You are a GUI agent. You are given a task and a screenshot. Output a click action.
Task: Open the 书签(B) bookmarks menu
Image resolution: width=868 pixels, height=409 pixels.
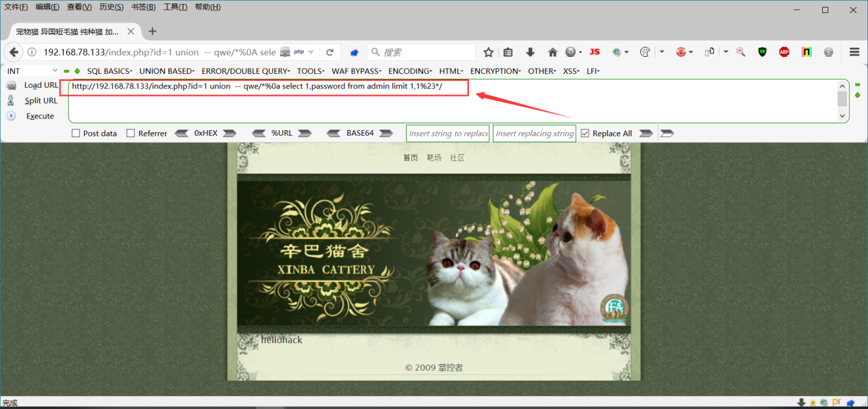coord(143,7)
